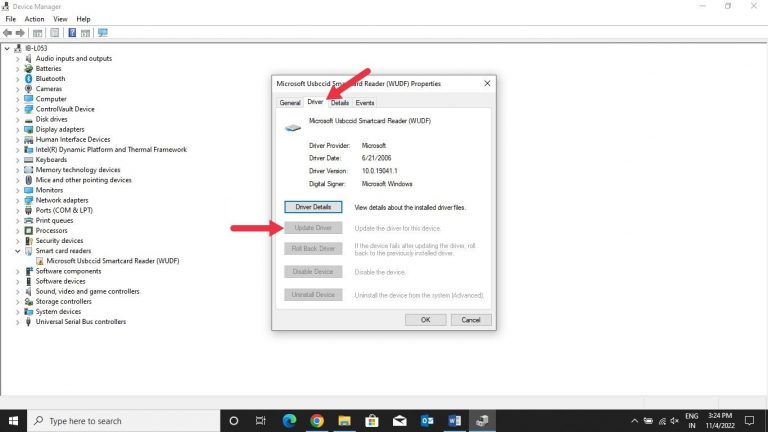Select Memory technology devices row
Image resolution: width=768 pixels, height=432 pixels.
(x=78, y=170)
